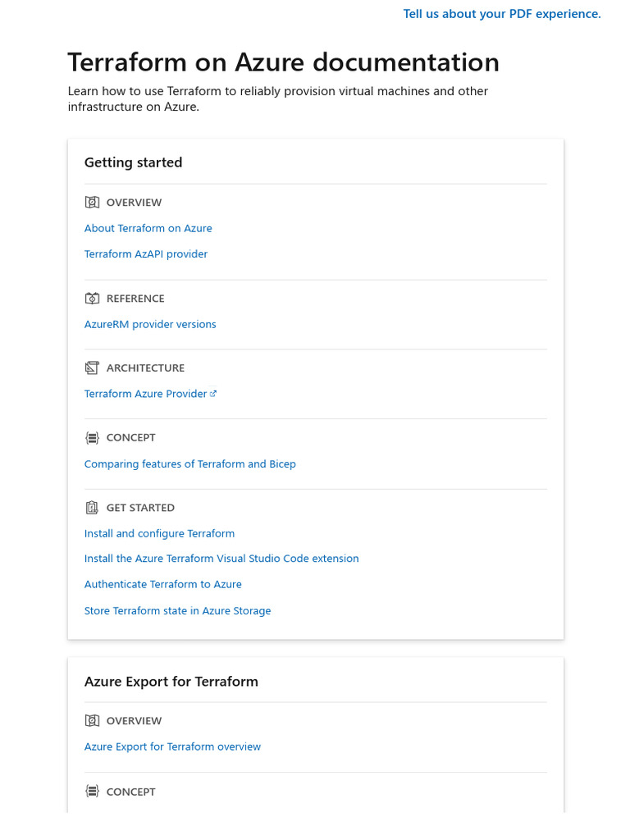The image size is (630, 840).
Task: Open Comparing features of Terraform and Bicep
Action: 189,464
